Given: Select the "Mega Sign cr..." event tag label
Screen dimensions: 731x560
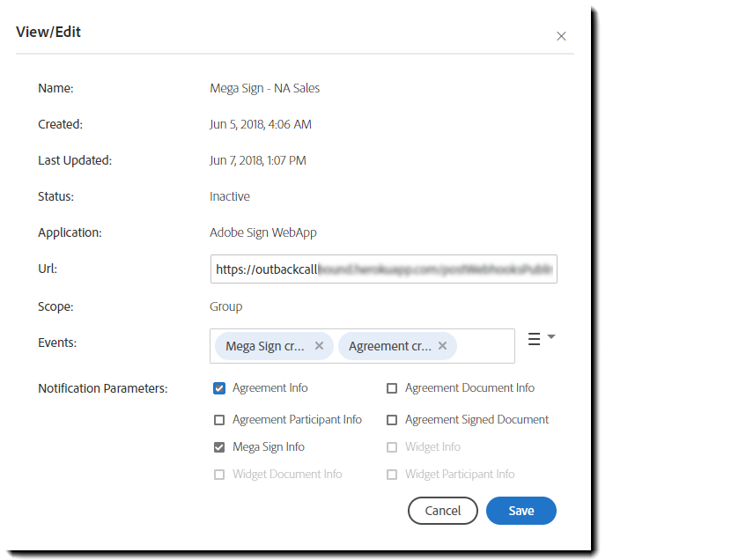Looking at the screenshot, I should (264, 346).
